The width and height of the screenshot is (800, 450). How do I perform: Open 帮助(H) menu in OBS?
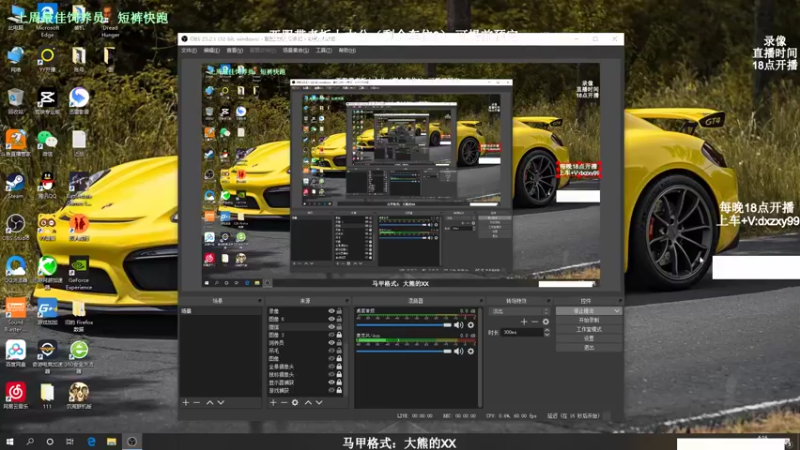347,51
